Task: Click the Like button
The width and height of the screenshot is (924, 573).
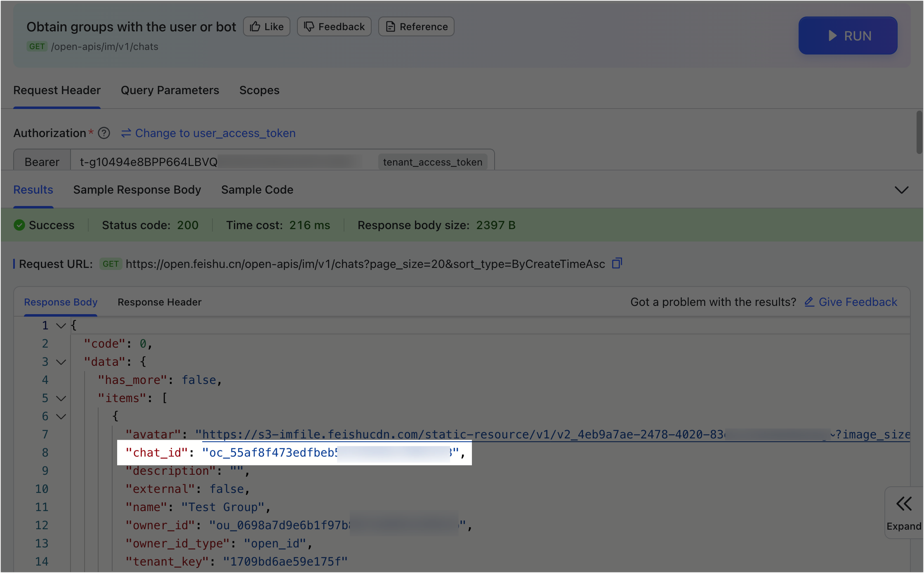Action: tap(266, 26)
